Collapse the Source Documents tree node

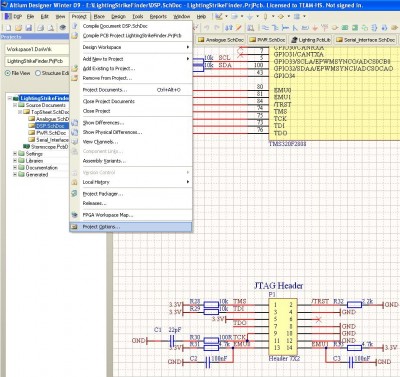(15, 105)
